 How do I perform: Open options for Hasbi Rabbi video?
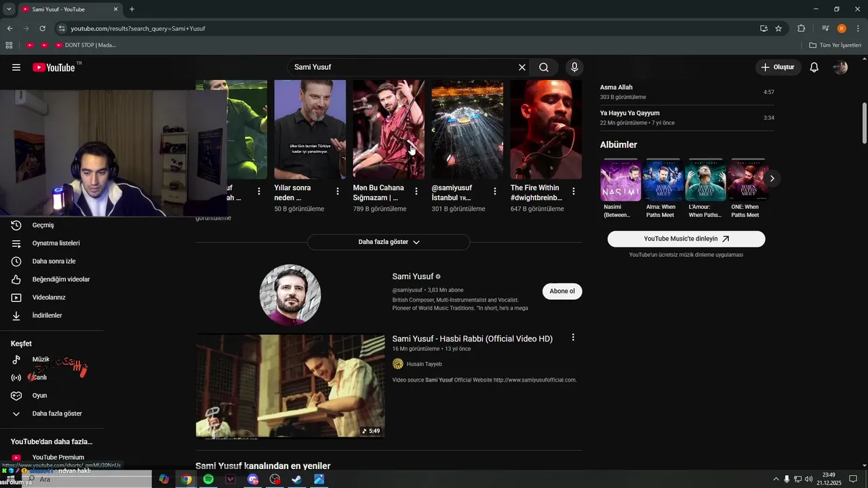point(573,338)
